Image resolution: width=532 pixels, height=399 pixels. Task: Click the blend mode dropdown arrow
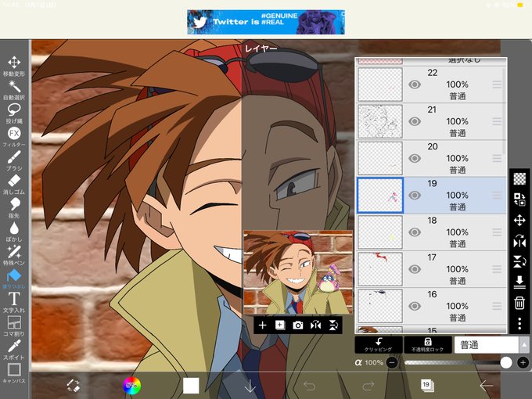[x=524, y=345]
